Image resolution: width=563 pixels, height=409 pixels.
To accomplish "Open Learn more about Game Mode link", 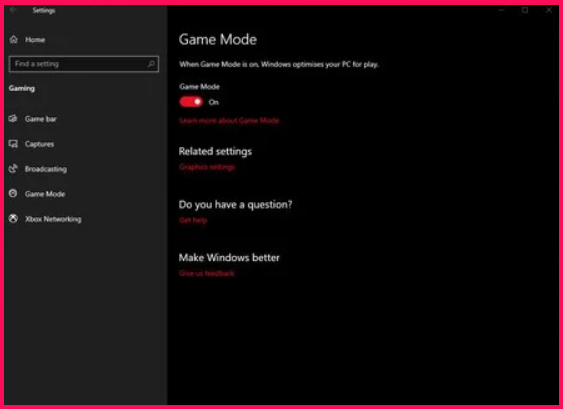I will (x=229, y=121).
